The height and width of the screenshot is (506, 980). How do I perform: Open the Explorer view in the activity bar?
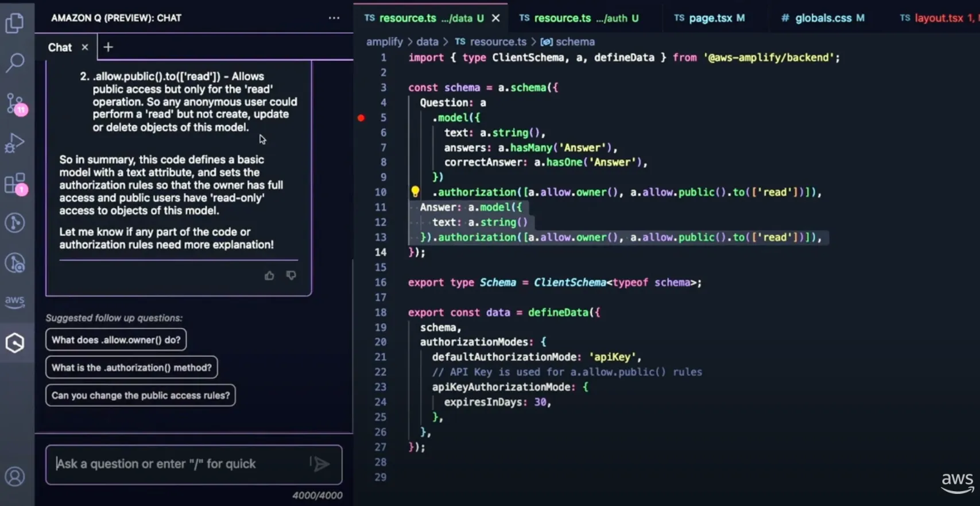15,23
